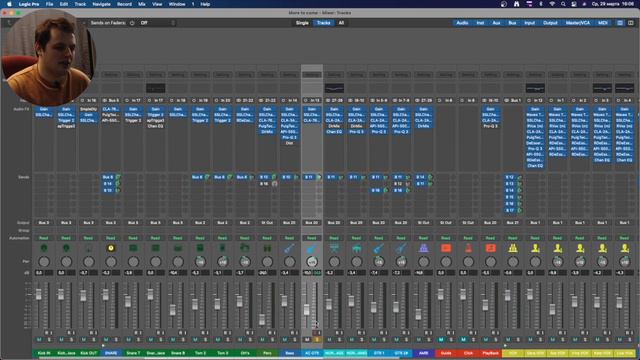Open Read automation menu on Kick IN

click(x=44, y=238)
